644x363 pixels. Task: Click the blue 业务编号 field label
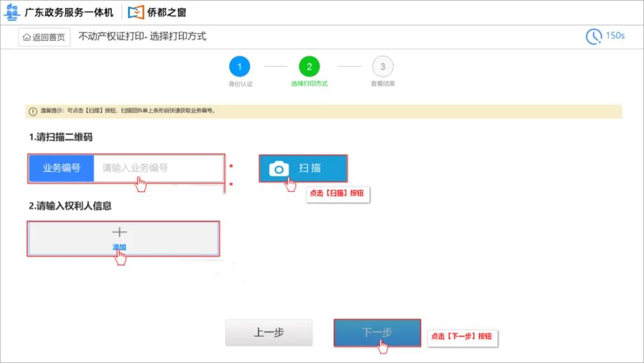[x=61, y=168]
